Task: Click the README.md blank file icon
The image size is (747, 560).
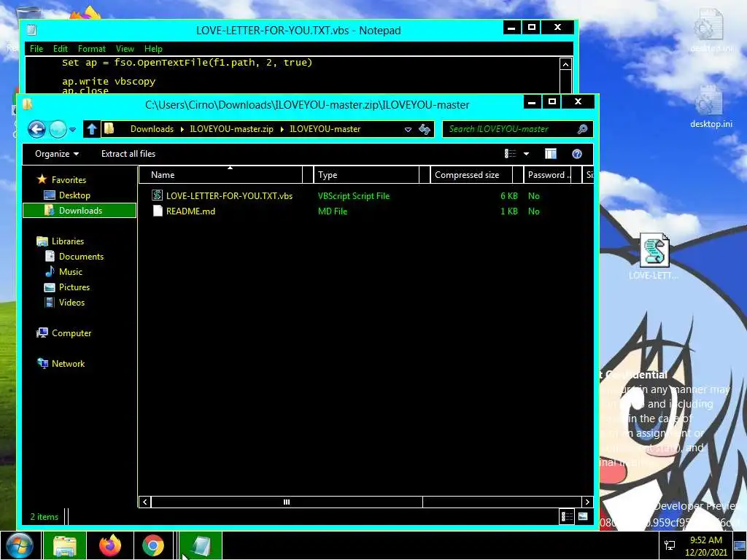Action: (158, 211)
